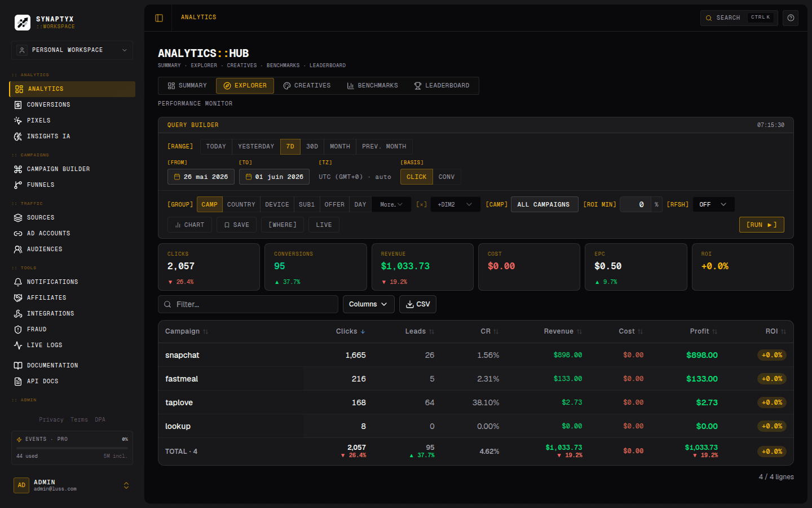Image resolution: width=812 pixels, height=508 pixels.
Task: Select CLICK basis
Action: 417,177
